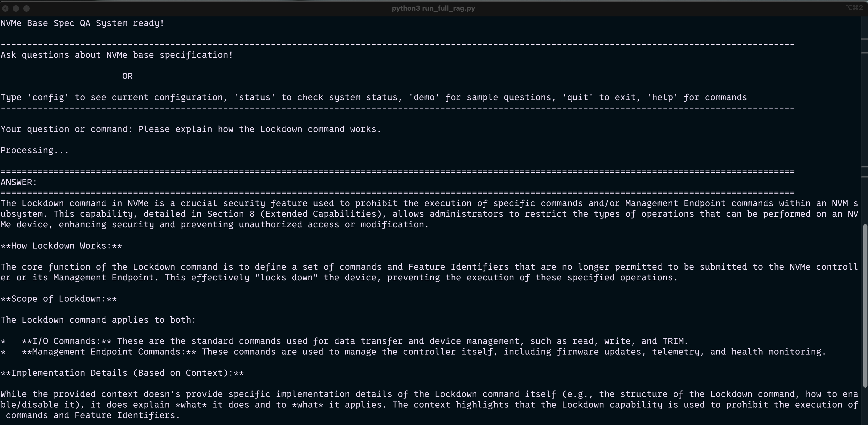Click the title 'python3 run_full_rag.py'
Screen dimensions: 868x425
[x=433, y=8]
